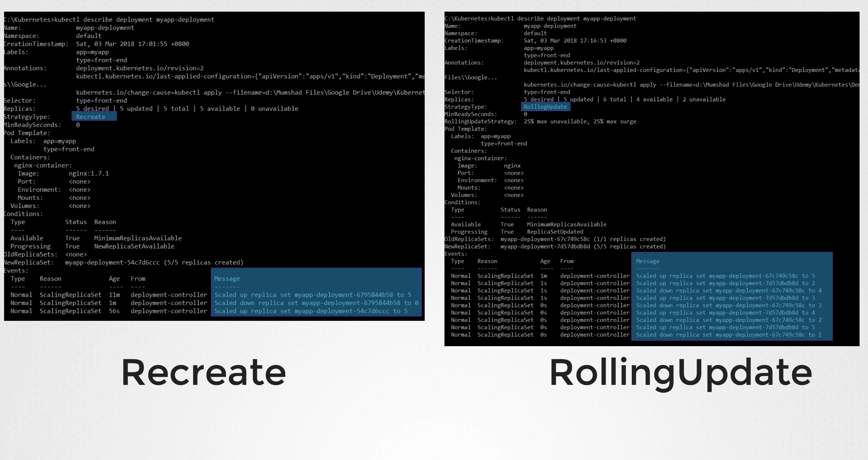
Task: Click the large RollingUpdate heading text
Action: (x=680, y=372)
